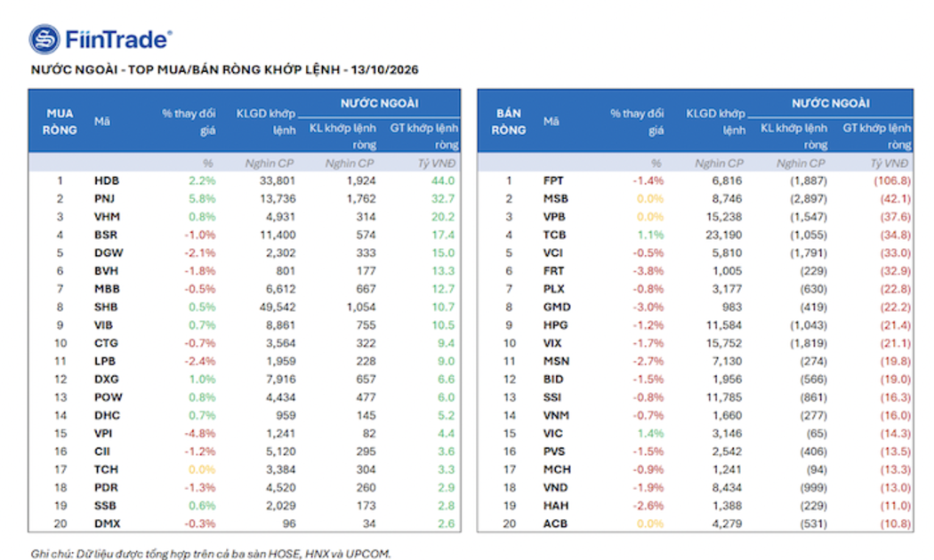Click the SHB traded volume 49,542
934x560 pixels.
[x=278, y=307]
